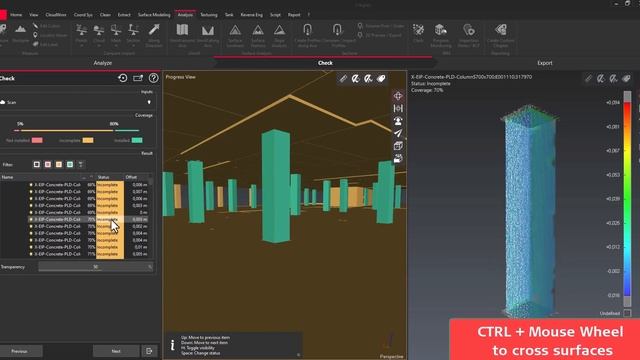The image size is (640, 360).
Task: Click the reset icon in Check panel header
Action: (122, 78)
